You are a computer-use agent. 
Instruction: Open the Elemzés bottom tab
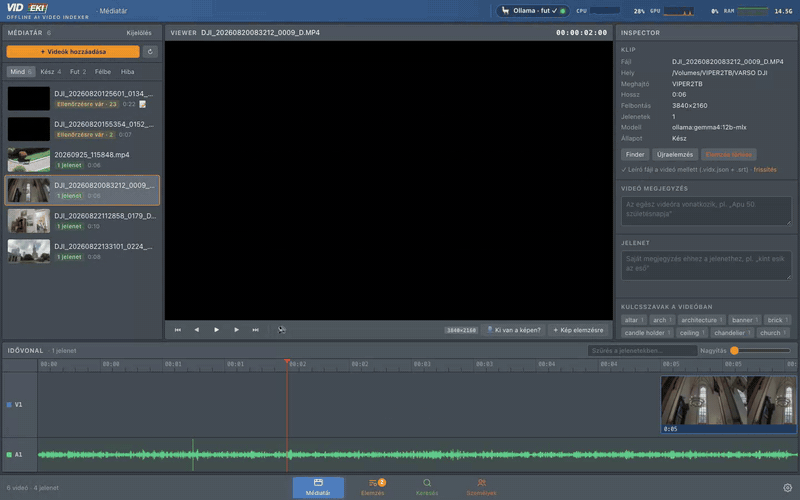[x=373, y=488]
